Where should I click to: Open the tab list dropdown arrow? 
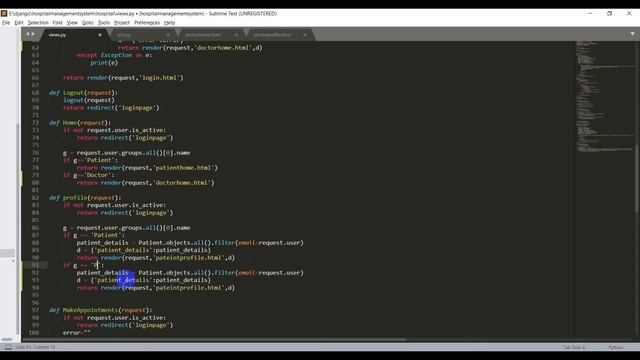(x=632, y=34)
